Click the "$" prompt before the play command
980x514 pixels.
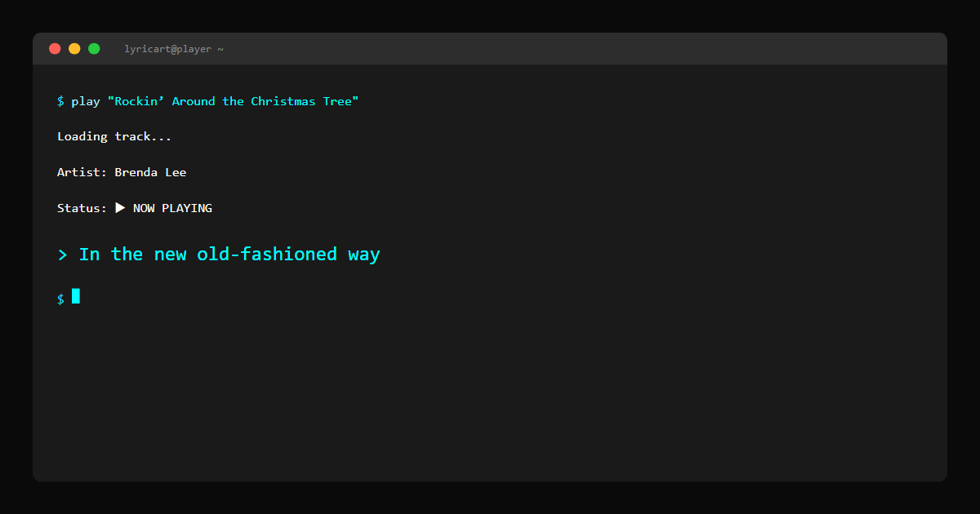click(x=60, y=101)
